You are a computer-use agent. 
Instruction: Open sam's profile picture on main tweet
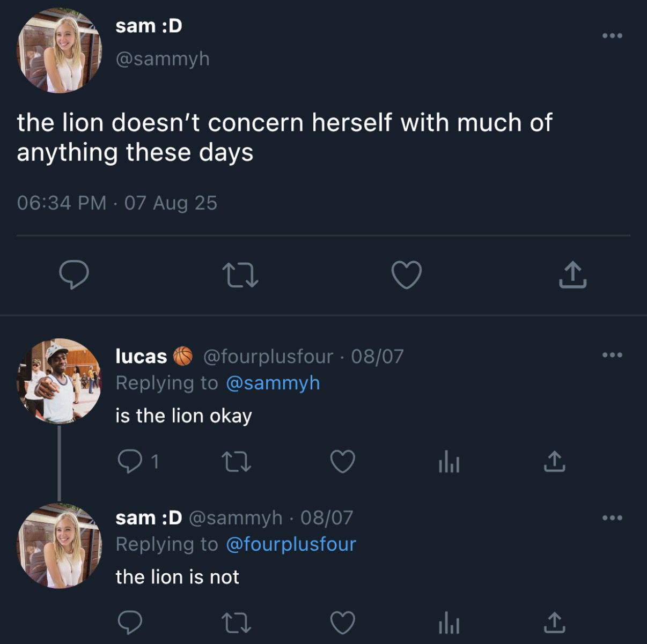pyautogui.click(x=59, y=50)
